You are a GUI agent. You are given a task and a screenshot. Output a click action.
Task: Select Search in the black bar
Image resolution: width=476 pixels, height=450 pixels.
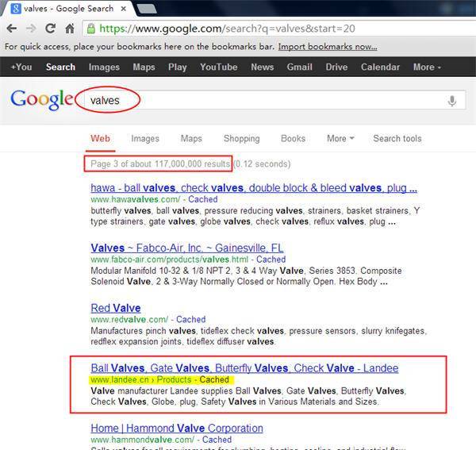[61, 67]
